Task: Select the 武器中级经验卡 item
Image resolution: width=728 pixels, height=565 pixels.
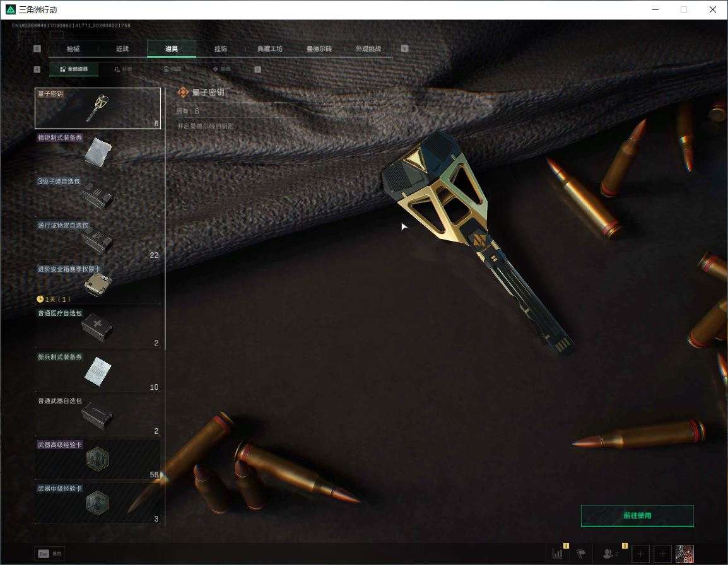Action: pos(98,503)
